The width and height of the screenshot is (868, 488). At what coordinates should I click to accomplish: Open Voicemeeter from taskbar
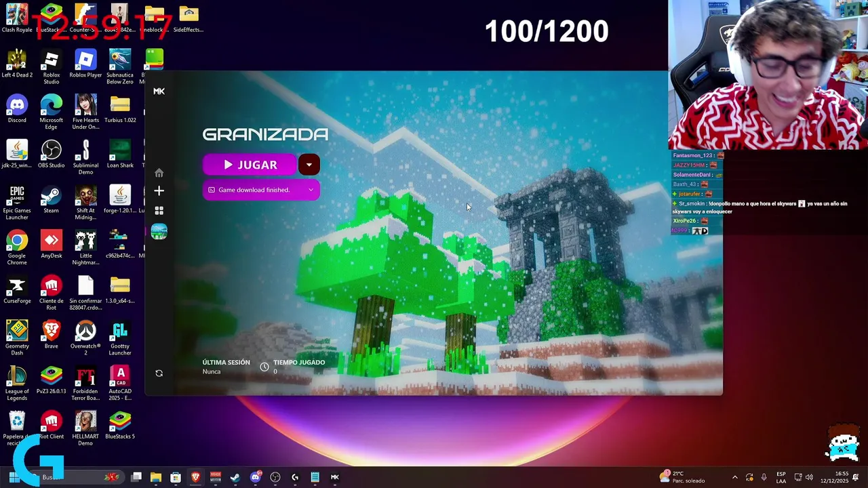215,477
